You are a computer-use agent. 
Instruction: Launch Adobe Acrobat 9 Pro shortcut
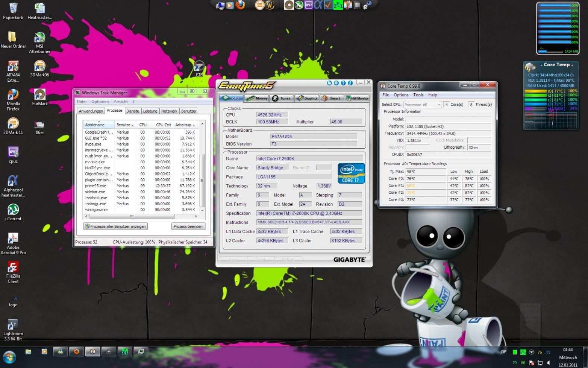click(x=13, y=243)
